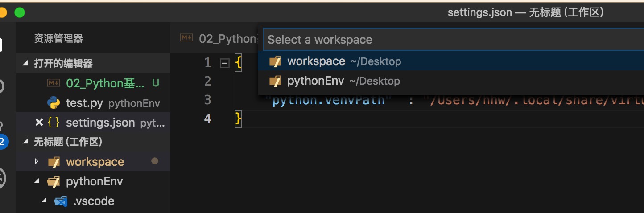Focus the Select a workspace input field
Screen dimensions: 644x213
click(x=446, y=40)
